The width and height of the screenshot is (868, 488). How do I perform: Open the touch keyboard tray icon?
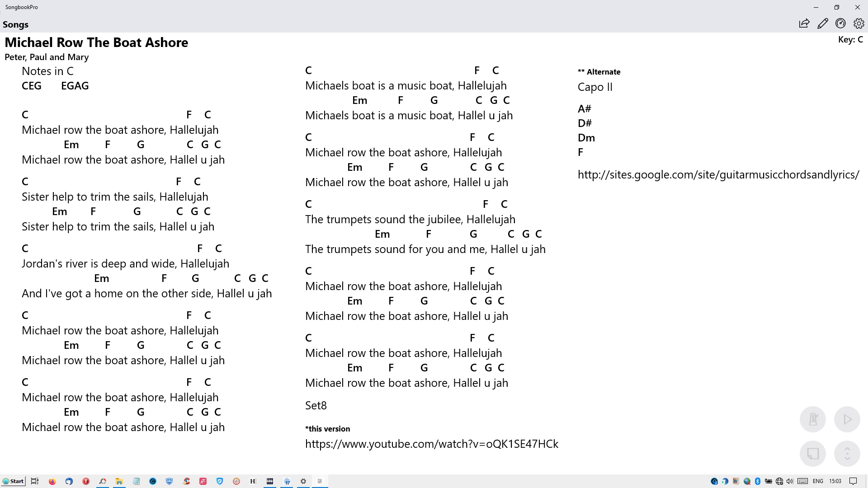click(x=803, y=481)
